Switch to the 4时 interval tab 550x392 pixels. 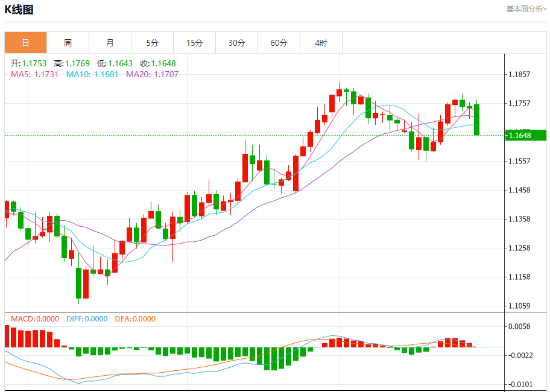[x=321, y=43]
